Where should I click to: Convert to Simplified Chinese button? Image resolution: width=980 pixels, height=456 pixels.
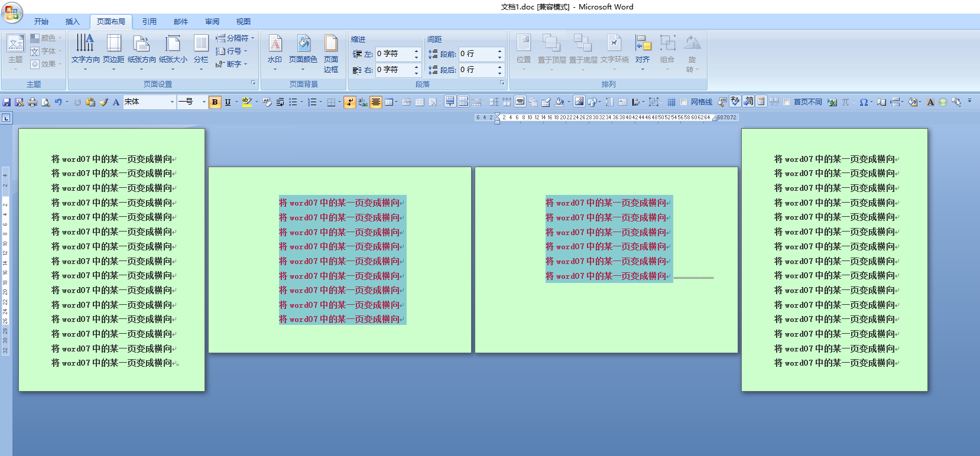click(x=748, y=102)
